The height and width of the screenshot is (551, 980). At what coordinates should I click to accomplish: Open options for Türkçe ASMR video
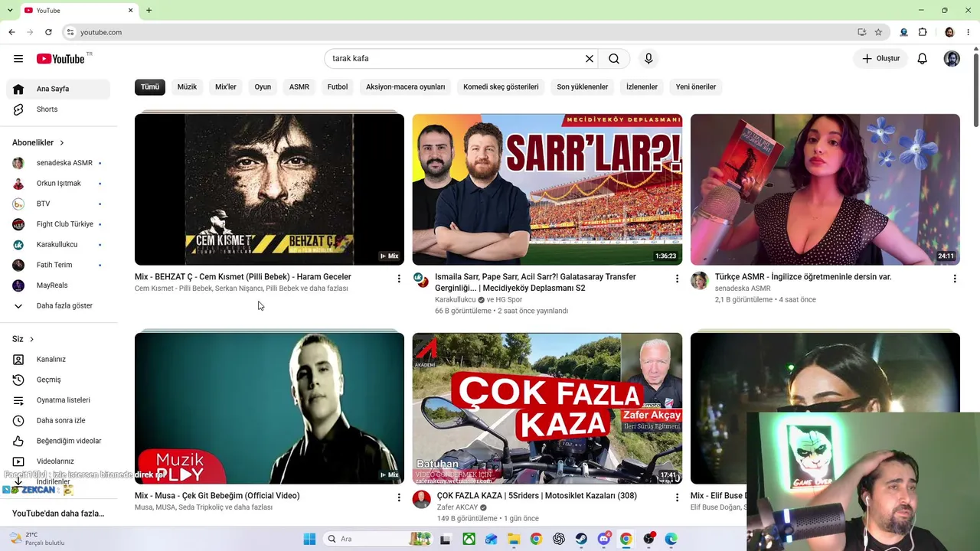coord(955,279)
